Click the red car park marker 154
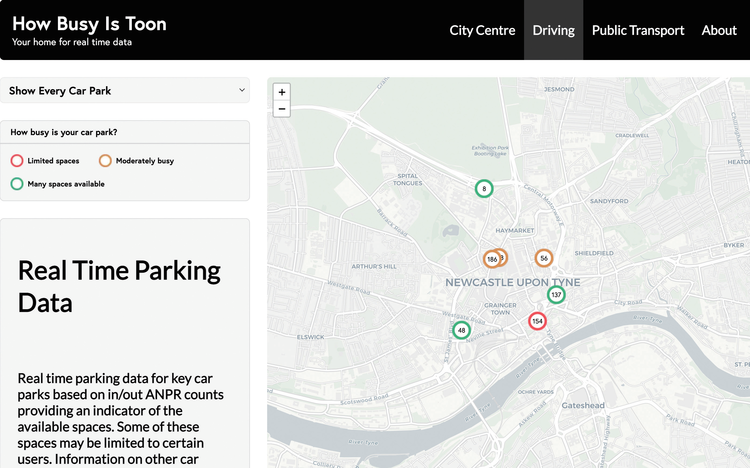 click(x=537, y=321)
